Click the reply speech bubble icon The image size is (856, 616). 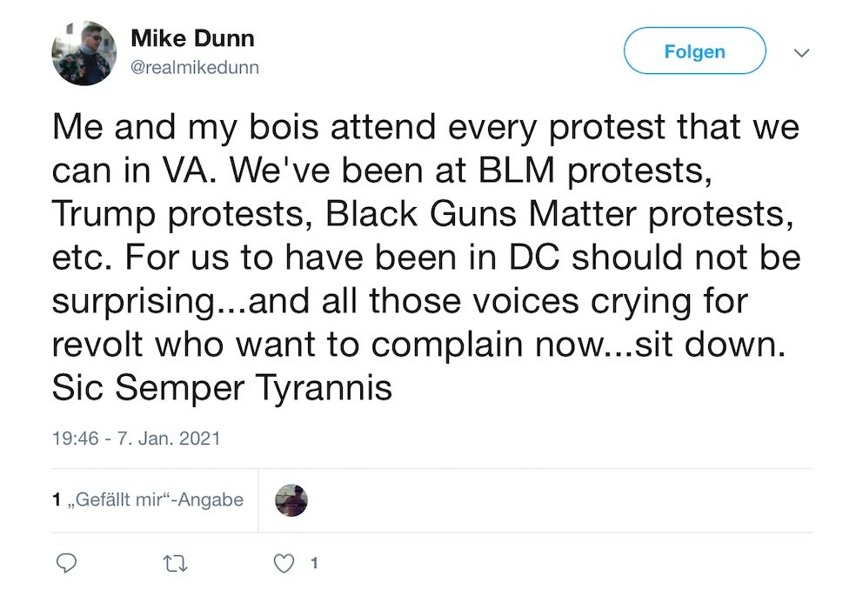[66, 564]
